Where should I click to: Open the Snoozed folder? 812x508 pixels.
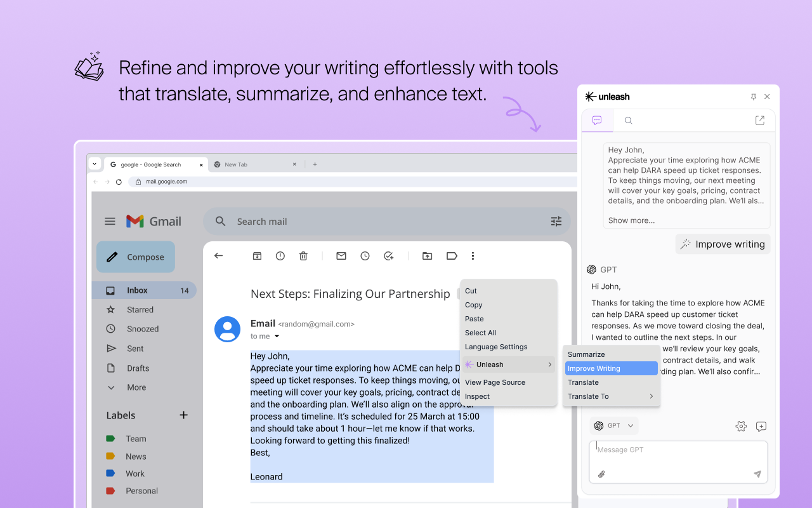click(x=144, y=329)
